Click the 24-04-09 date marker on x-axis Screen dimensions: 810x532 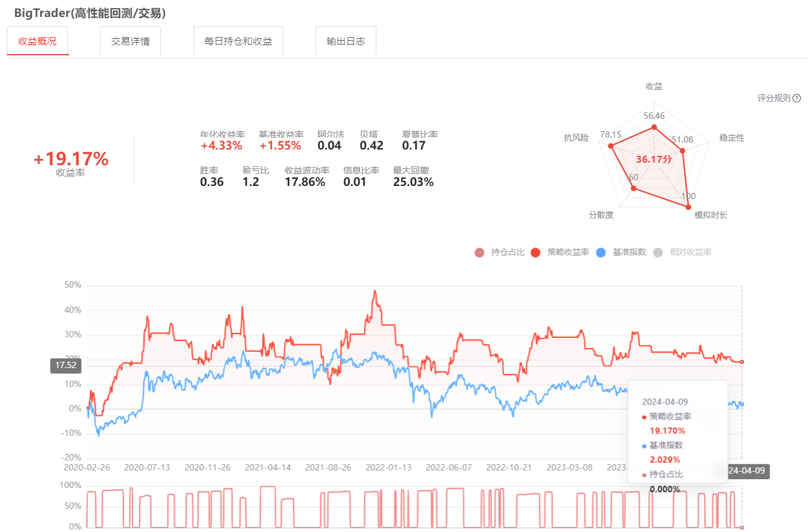click(748, 470)
